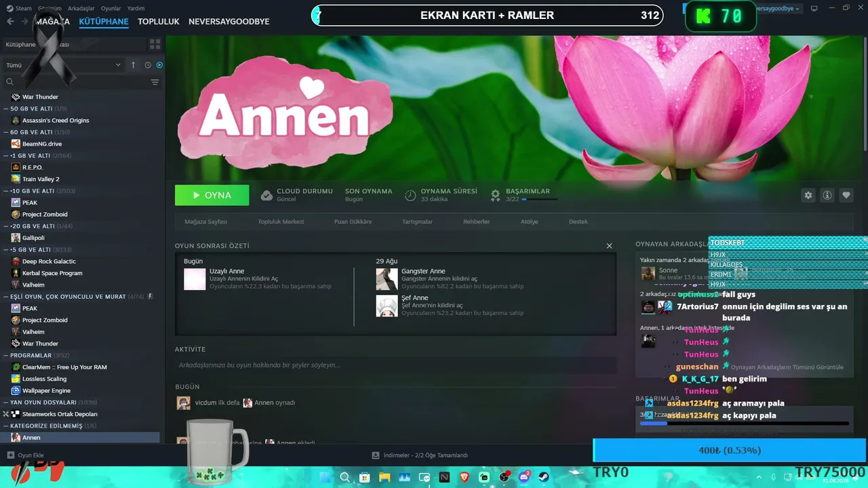The image size is (868, 488).
Task: Open Discord from the taskbar
Action: click(x=525, y=477)
